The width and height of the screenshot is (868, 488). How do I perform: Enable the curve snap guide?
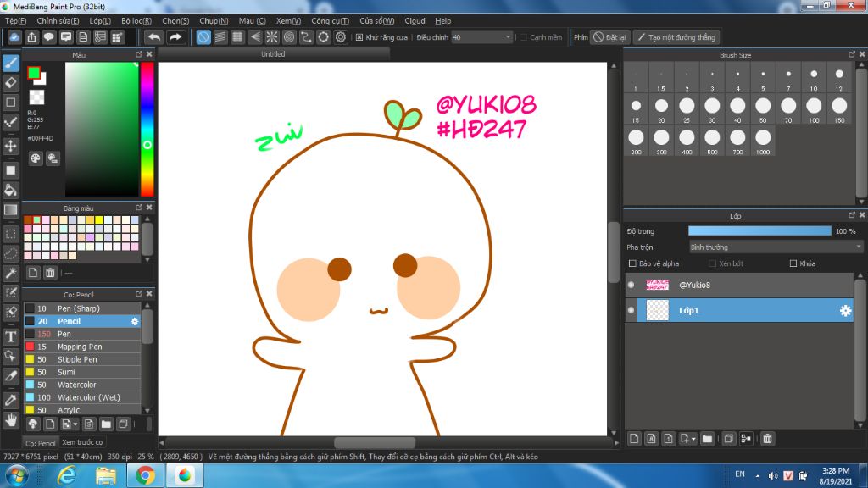coord(306,37)
